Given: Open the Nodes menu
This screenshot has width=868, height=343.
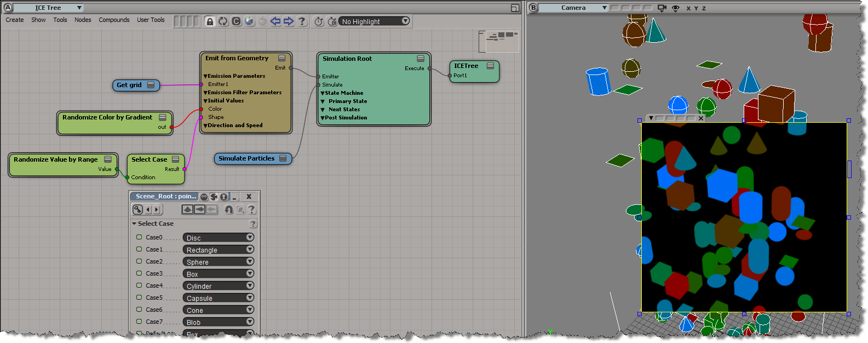Looking at the screenshot, I should click(x=83, y=20).
